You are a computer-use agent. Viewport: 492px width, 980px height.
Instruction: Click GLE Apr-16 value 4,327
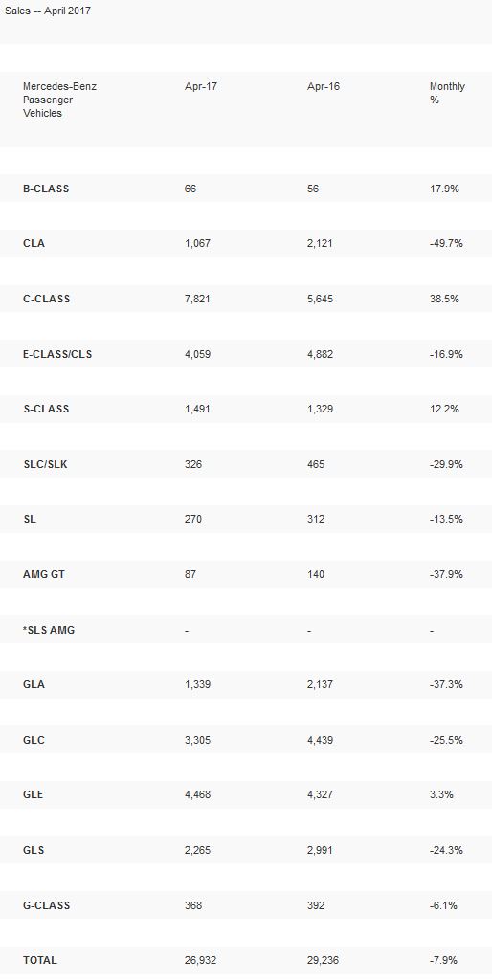click(320, 795)
